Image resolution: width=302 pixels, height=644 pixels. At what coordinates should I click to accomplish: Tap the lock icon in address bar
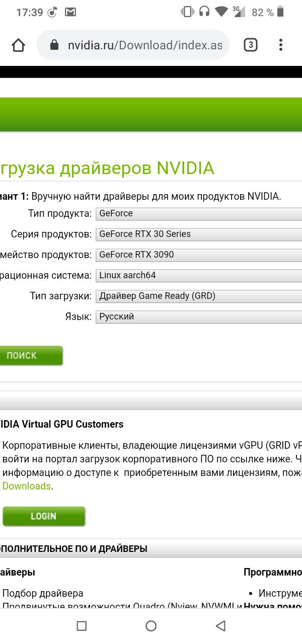[x=54, y=45]
